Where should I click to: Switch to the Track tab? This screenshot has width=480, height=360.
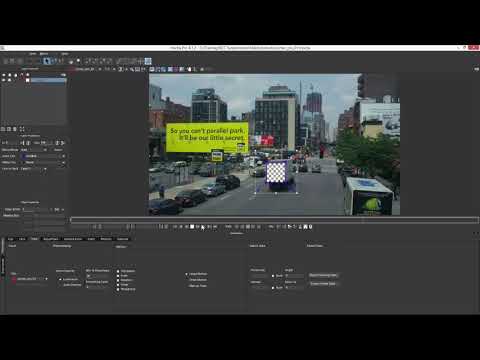click(x=34, y=239)
